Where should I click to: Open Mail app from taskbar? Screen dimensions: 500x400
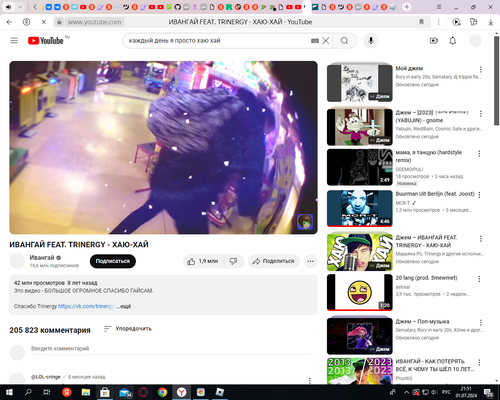click(x=125, y=392)
